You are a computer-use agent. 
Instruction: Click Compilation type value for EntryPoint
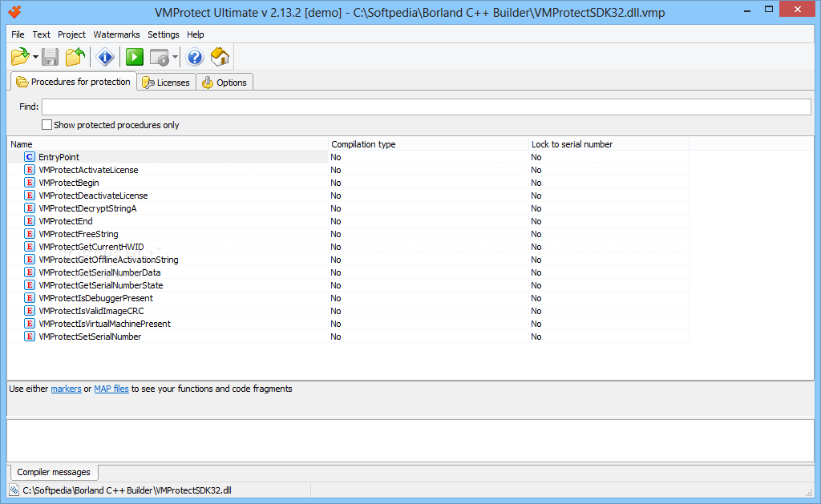[x=336, y=157]
